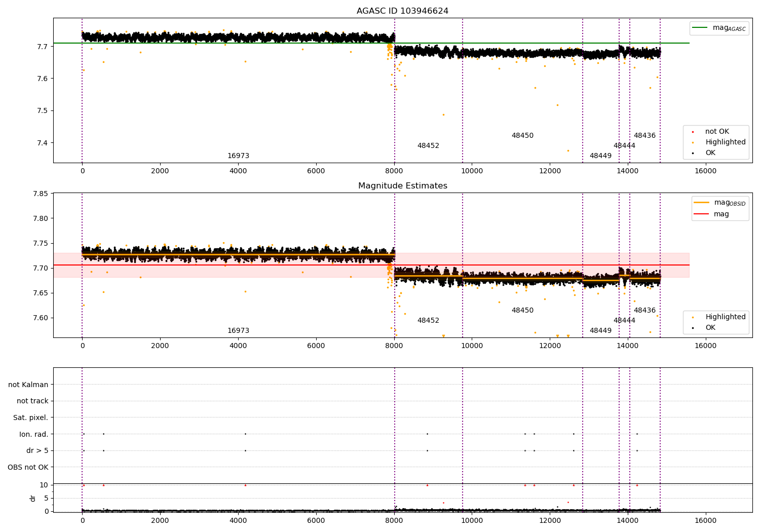Screen dimensions: 760x532
Task: Click 48436 label in Magnitude Estimates plot
Action: pos(644,311)
